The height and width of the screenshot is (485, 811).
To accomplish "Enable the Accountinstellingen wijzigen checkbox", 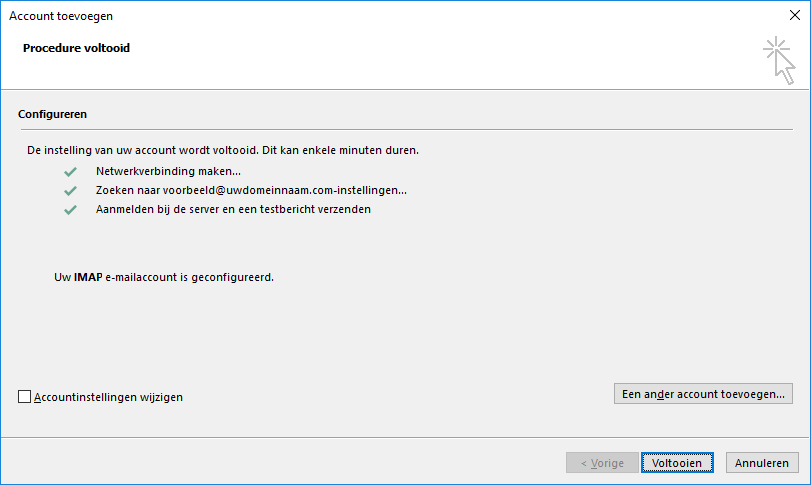I will pos(24,397).
